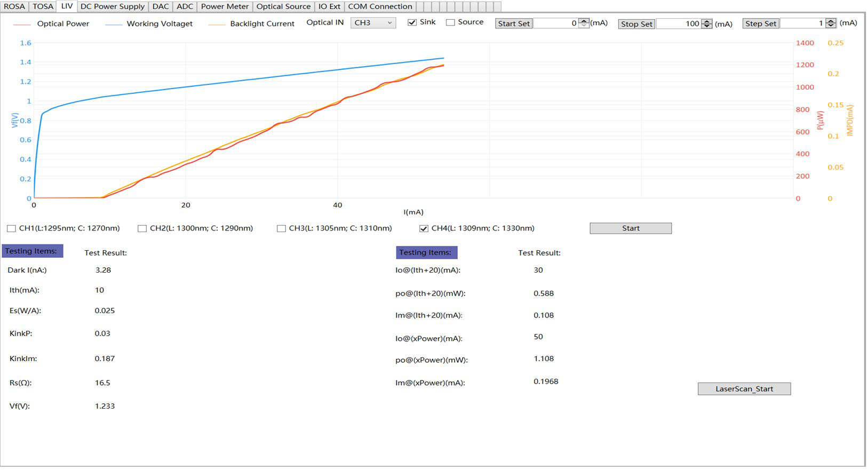
Task: Click the Im@(Ith+20)(mA): label
Action: [429, 315]
